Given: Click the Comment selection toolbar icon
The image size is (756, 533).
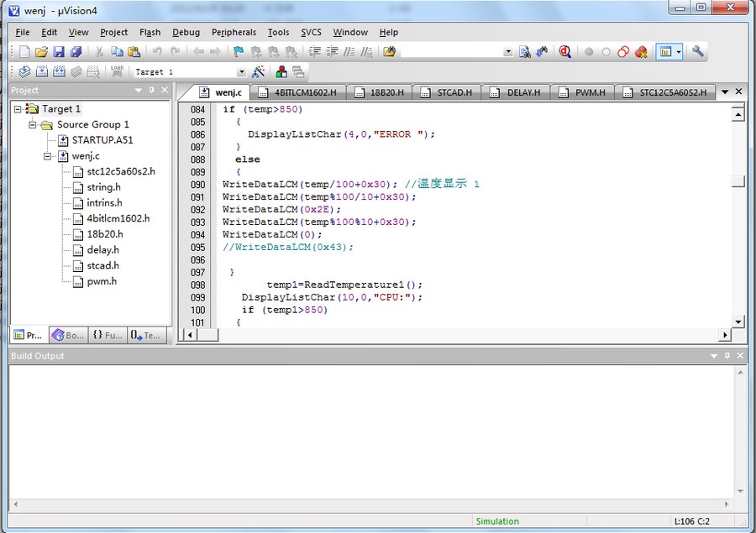Looking at the screenshot, I should [348, 51].
